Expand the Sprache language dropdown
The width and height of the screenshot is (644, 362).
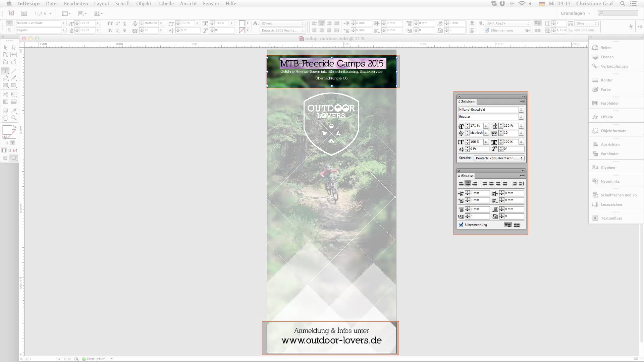pos(499,158)
